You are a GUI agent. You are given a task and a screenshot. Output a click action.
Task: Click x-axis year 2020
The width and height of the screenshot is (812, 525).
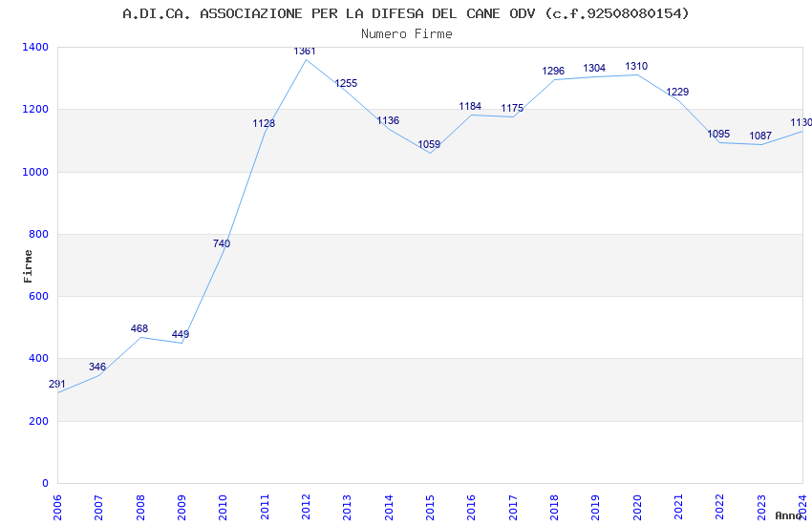[x=637, y=507]
